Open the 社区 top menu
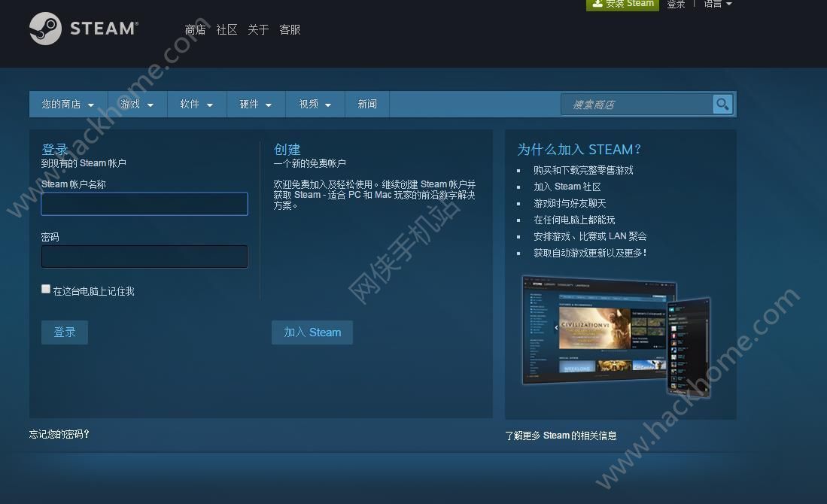827x504 pixels. pyautogui.click(x=227, y=29)
